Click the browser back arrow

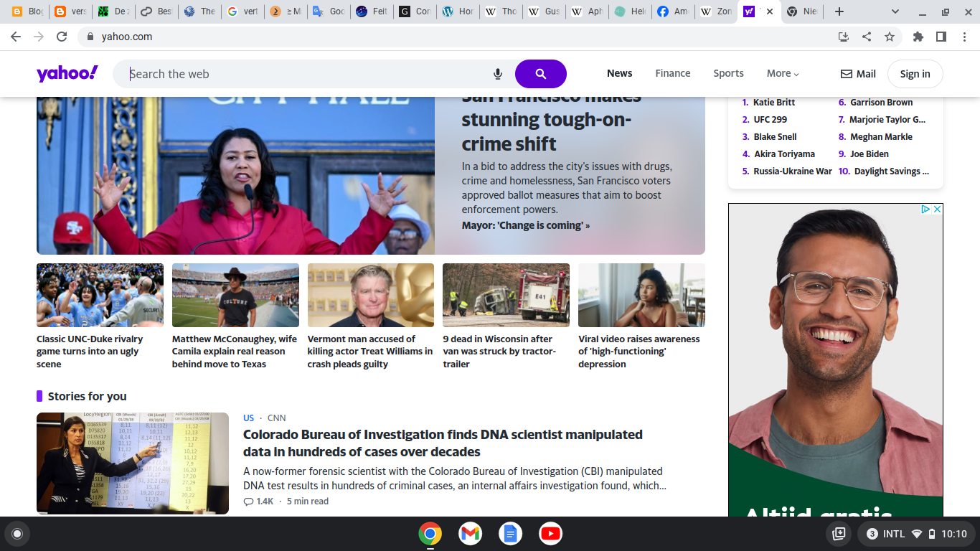click(16, 37)
